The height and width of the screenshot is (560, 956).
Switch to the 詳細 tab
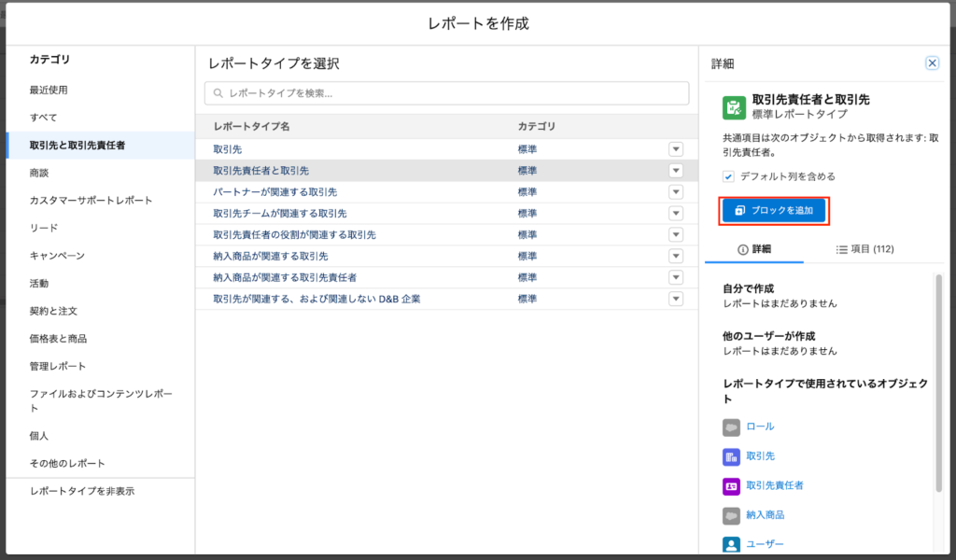pos(754,249)
